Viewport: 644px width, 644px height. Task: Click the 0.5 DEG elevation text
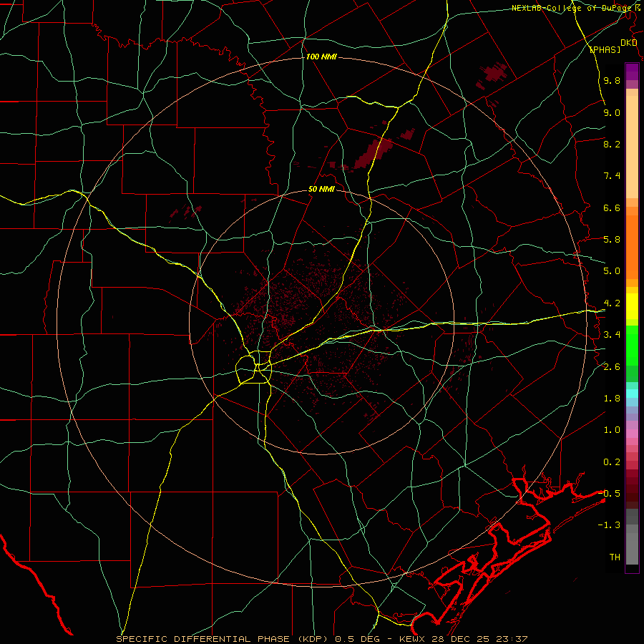[x=356, y=639]
